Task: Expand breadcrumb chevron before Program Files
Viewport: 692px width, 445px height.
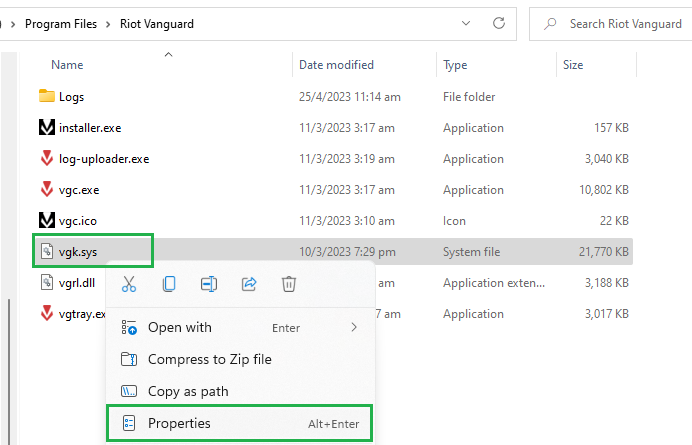Action: (x=13, y=24)
